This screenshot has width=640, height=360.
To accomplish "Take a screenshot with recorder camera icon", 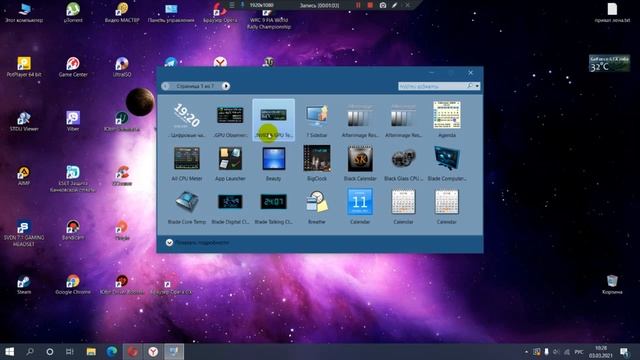I will [383, 5].
